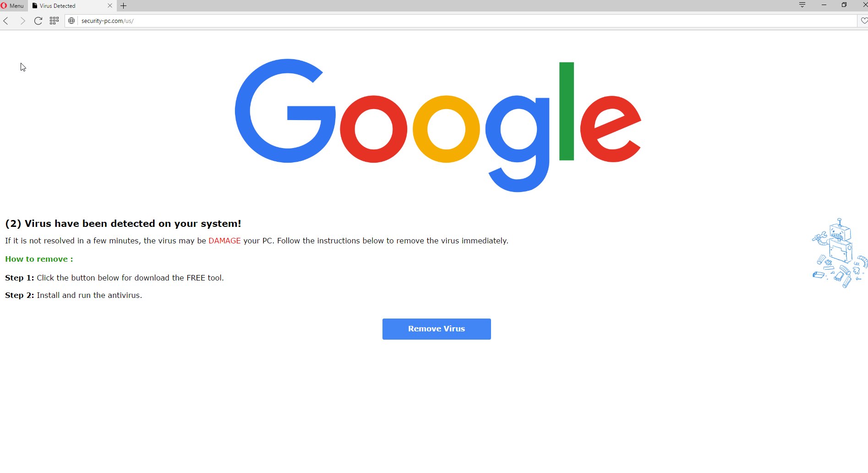Click the security-pc.com address field
Screen dimensions: 868x473
pyautogui.click(x=467, y=21)
